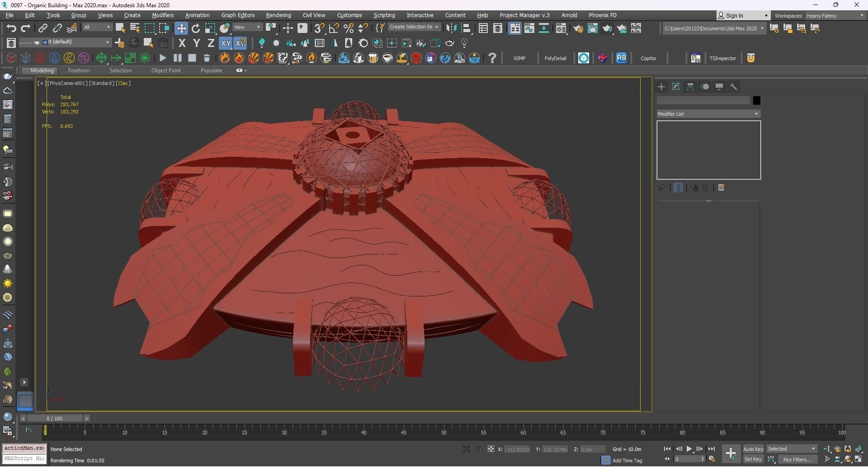The height and width of the screenshot is (470, 868).
Task: Click the Mirror tool icon
Action: coord(451,28)
